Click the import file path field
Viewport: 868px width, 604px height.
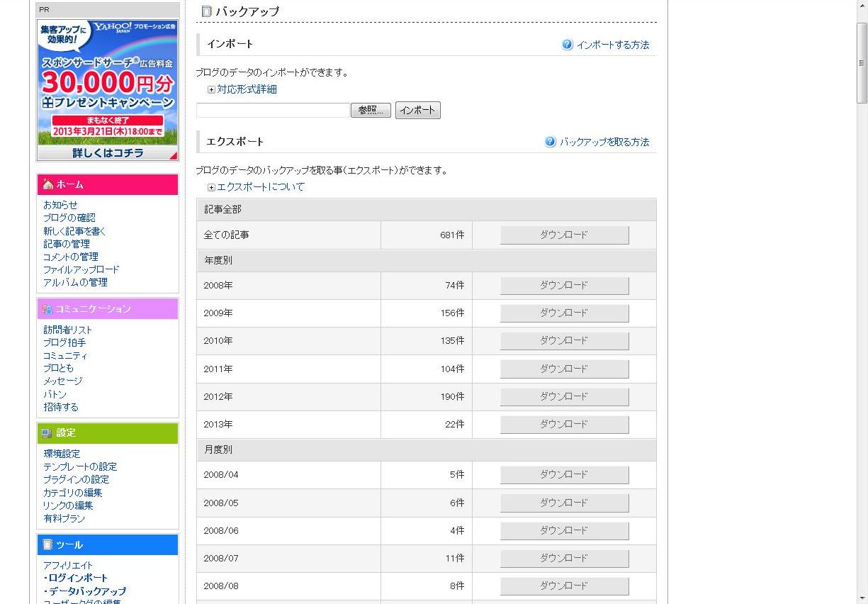(x=273, y=111)
